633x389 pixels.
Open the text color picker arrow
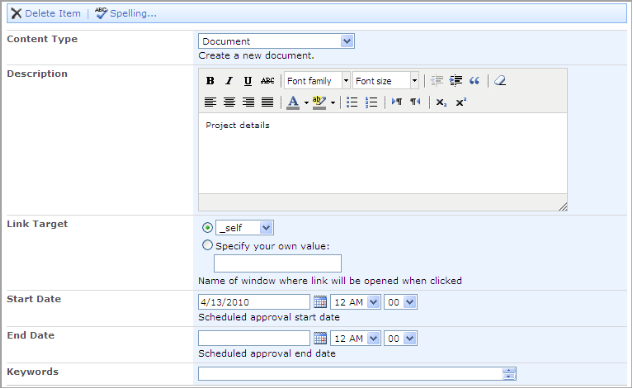(306, 103)
